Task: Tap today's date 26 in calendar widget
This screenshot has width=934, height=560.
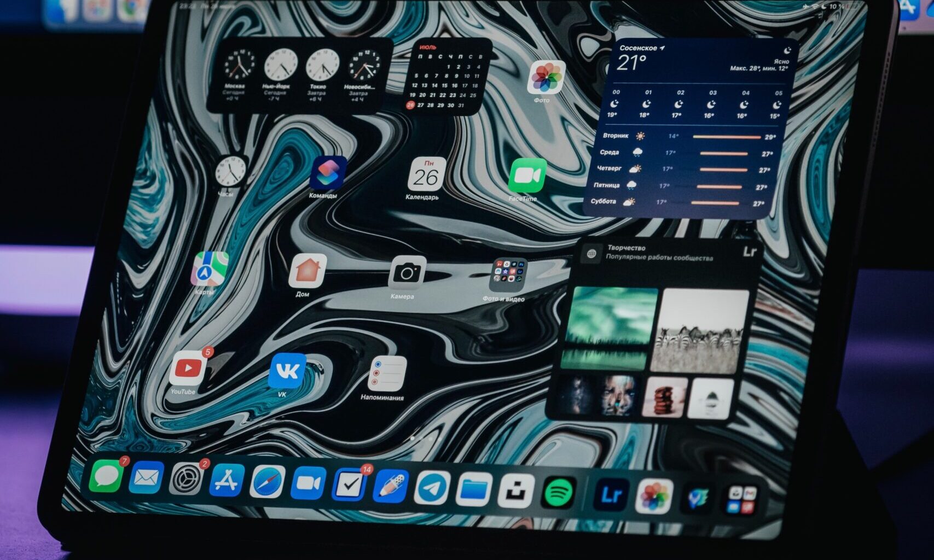Action: coord(410,105)
